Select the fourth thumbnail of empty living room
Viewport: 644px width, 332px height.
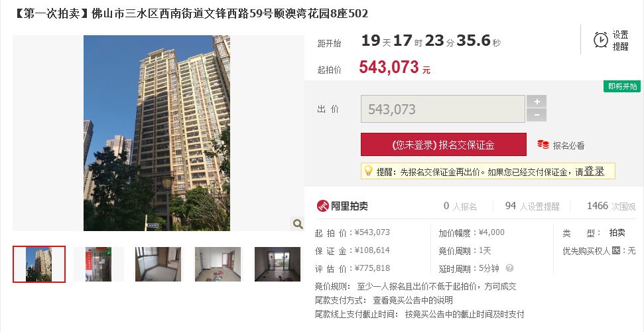[218, 264]
